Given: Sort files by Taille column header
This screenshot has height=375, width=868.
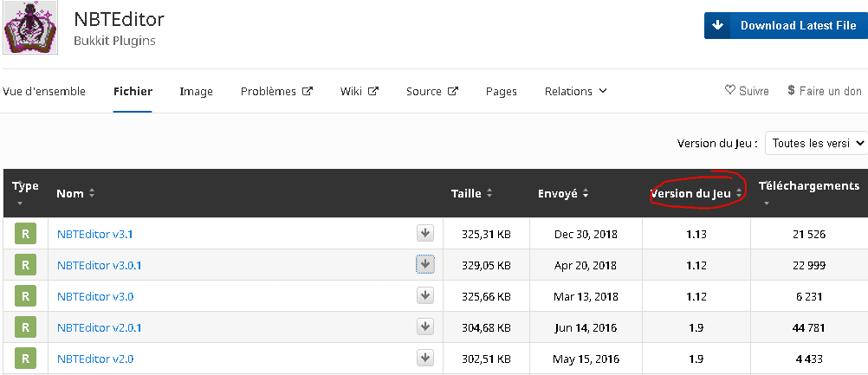Looking at the screenshot, I should click(471, 194).
